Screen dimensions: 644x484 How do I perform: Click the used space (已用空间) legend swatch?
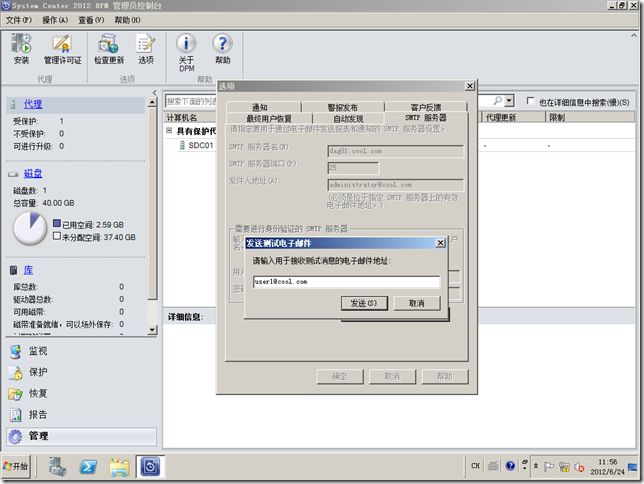click(x=57, y=224)
